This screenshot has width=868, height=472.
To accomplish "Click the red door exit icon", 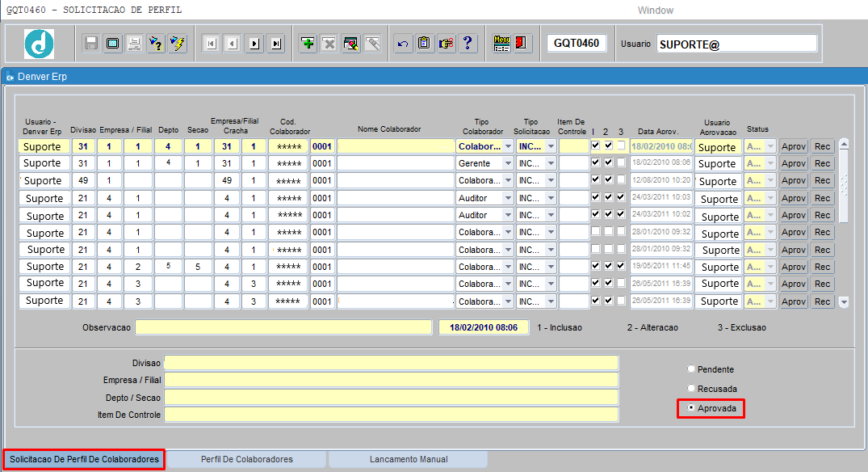I will [x=521, y=43].
